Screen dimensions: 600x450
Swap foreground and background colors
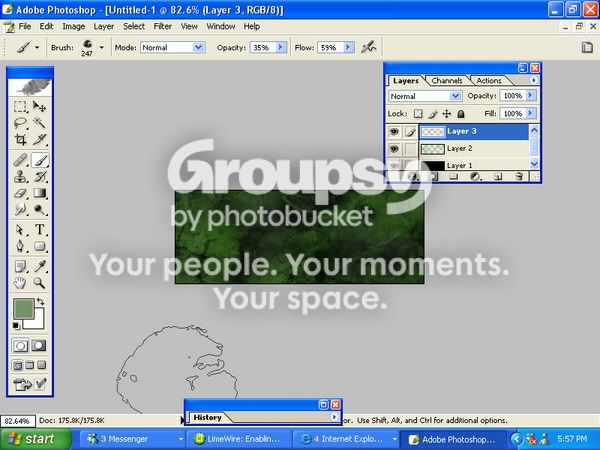coord(41,302)
